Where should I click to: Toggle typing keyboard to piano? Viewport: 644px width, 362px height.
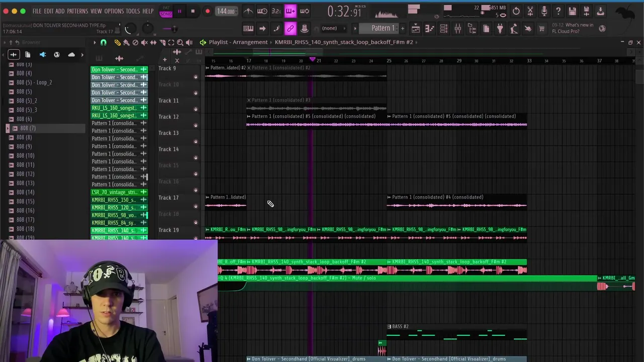coord(248,28)
